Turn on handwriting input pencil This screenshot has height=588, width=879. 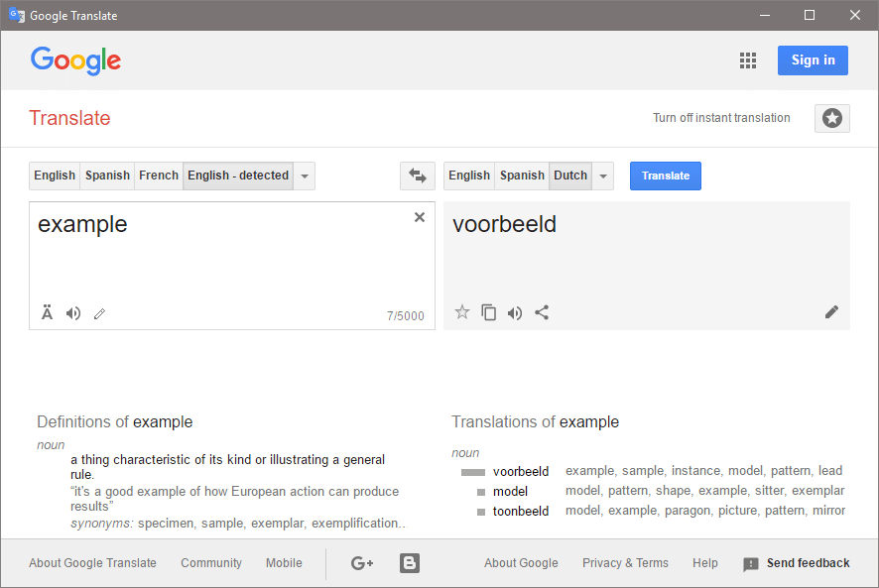(x=100, y=314)
